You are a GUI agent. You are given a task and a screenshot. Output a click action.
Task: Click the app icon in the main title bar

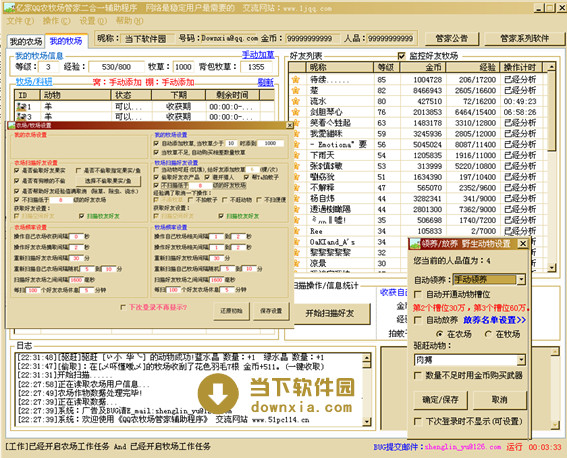point(9,8)
